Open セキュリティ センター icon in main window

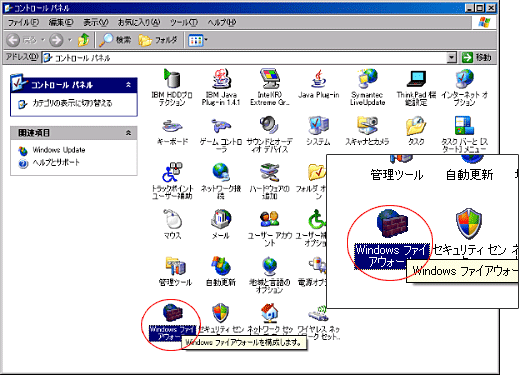point(221,312)
